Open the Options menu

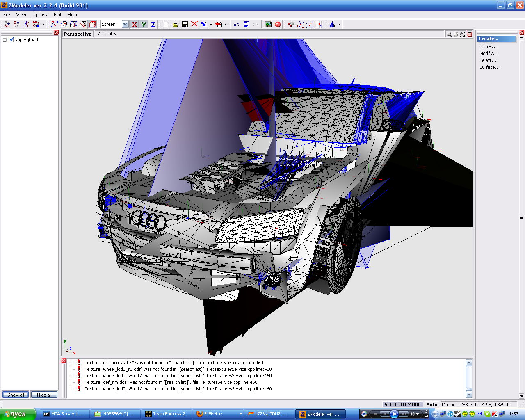40,15
